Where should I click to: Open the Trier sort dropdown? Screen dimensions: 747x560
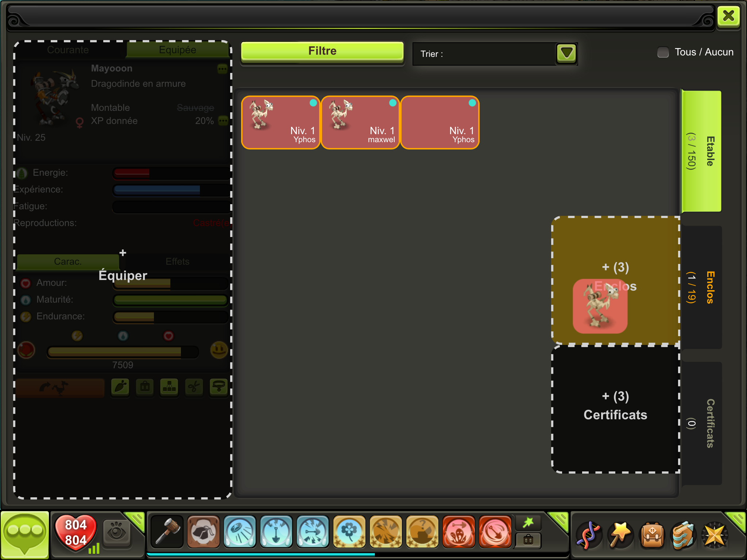point(566,54)
